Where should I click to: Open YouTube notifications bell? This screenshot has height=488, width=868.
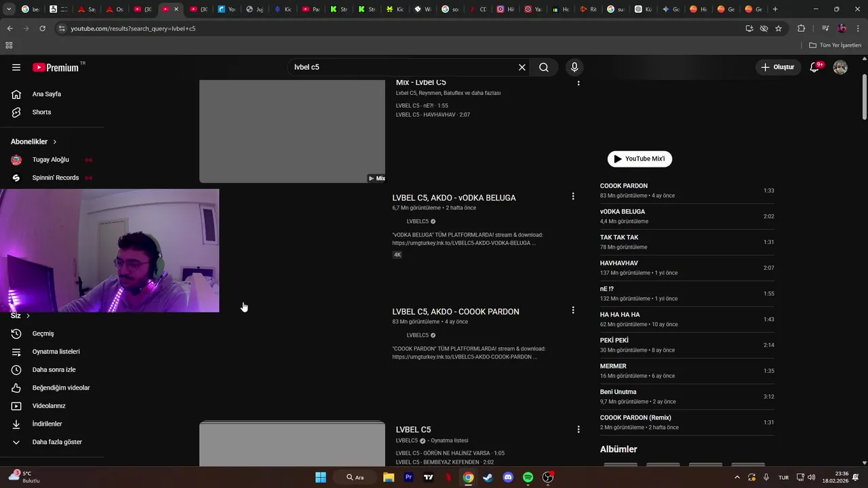tap(815, 67)
